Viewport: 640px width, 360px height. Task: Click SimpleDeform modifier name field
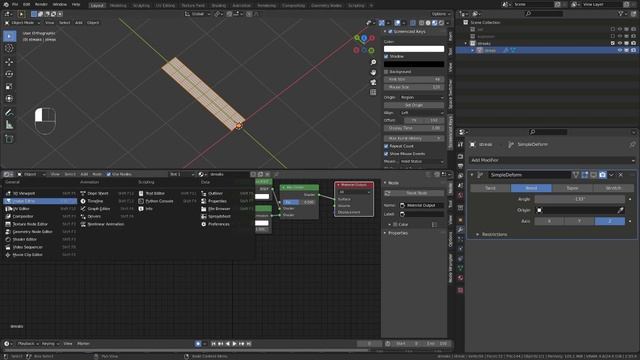click(530, 175)
